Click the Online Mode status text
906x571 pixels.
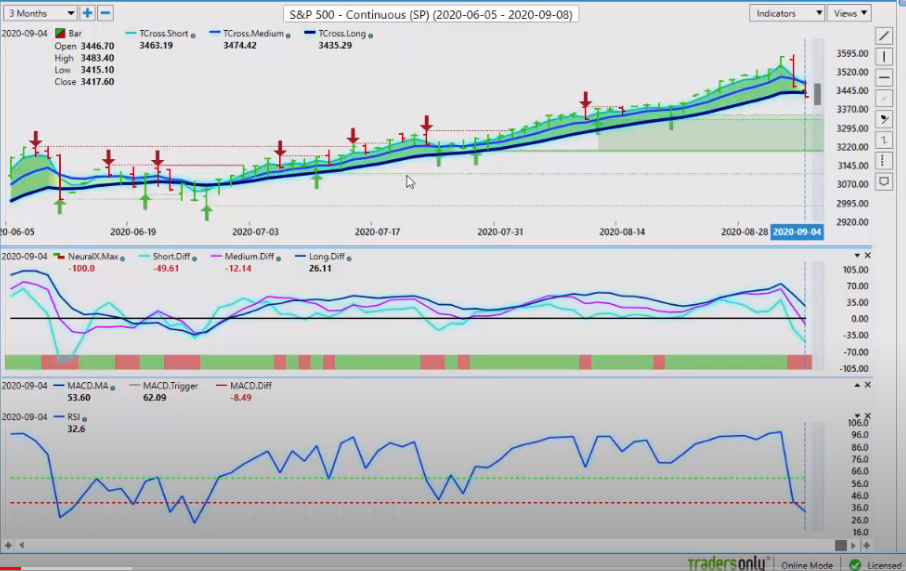click(807, 565)
